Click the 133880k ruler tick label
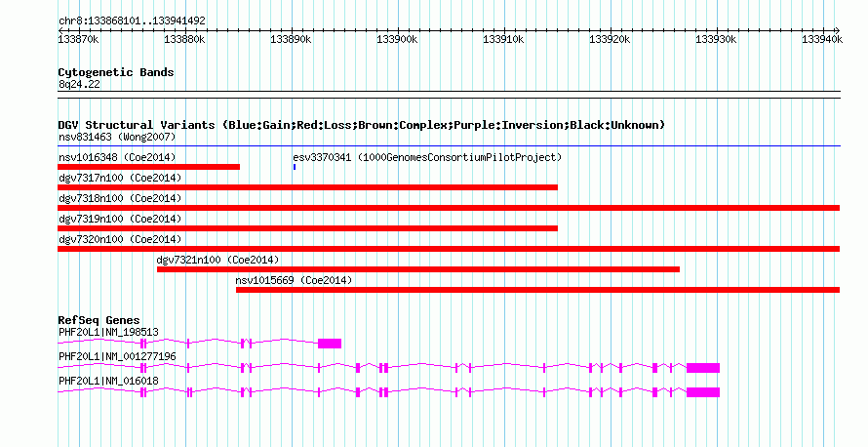 [x=184, y=39]
